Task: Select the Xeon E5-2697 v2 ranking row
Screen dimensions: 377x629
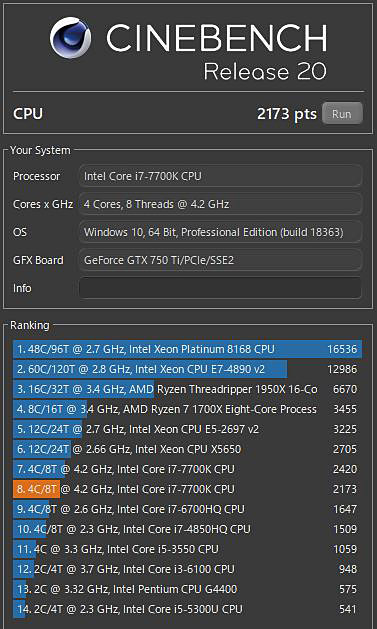Action: pyautogui.click(x=187, y=429)
